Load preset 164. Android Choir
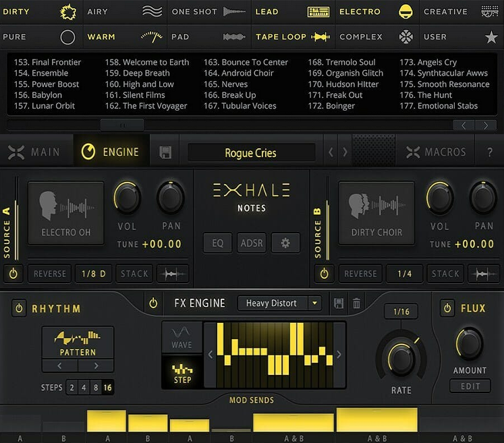 pyautogui.click(x=238, y=73)
